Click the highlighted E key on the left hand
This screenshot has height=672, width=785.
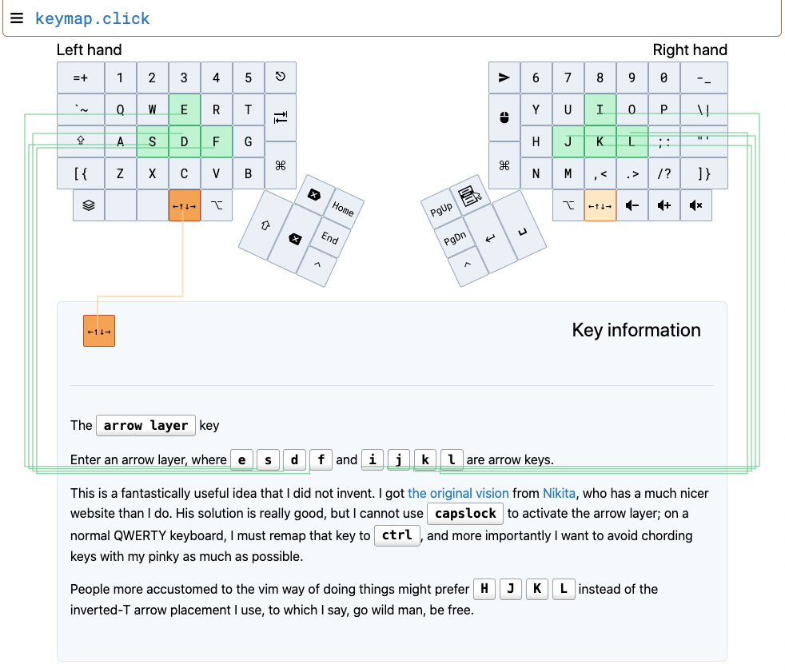(x=184, y=109)
